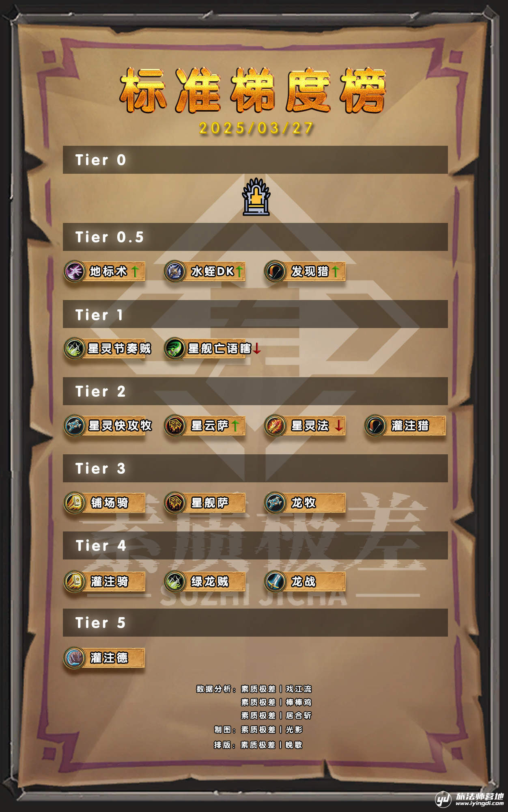Click the Tier 0.5 header bar

pyautogui.click(x=255, y=237)
